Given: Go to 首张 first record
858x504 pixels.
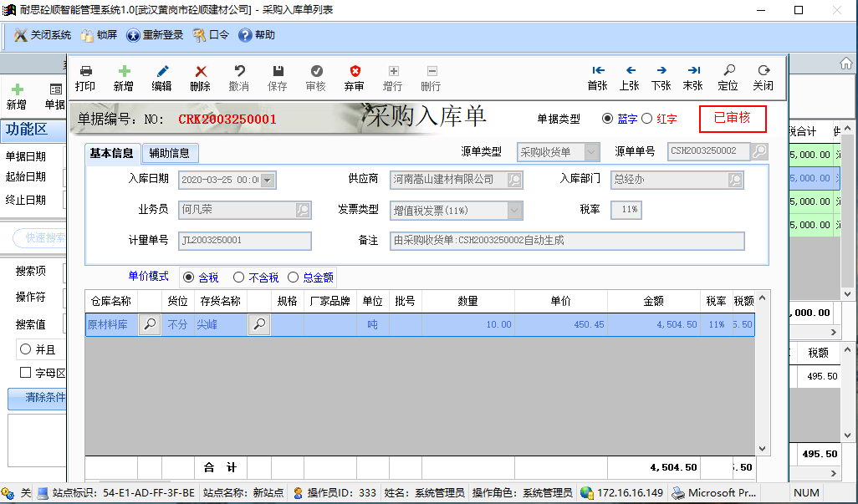Looking at the screenshot, I should coord(597,72).
